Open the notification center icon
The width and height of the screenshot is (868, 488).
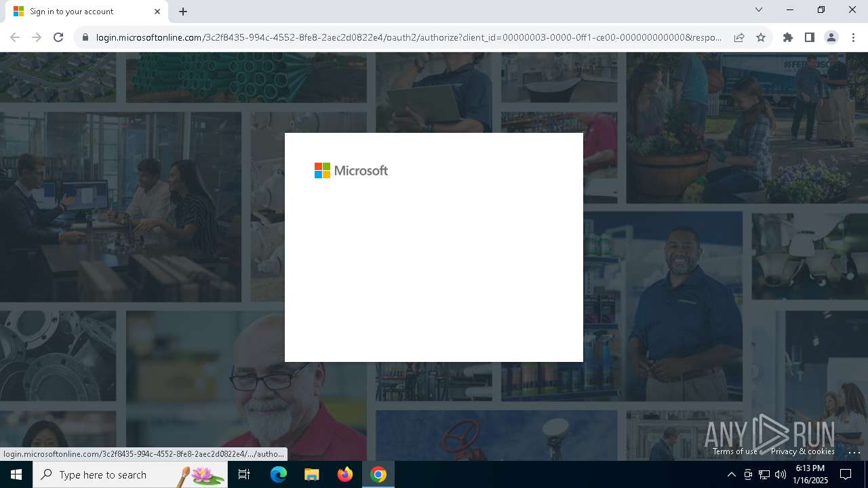[x=846, y=474]
